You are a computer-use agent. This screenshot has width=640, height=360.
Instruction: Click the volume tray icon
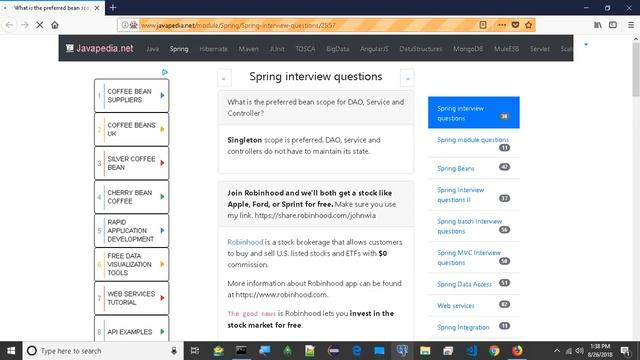click(579, 351)
